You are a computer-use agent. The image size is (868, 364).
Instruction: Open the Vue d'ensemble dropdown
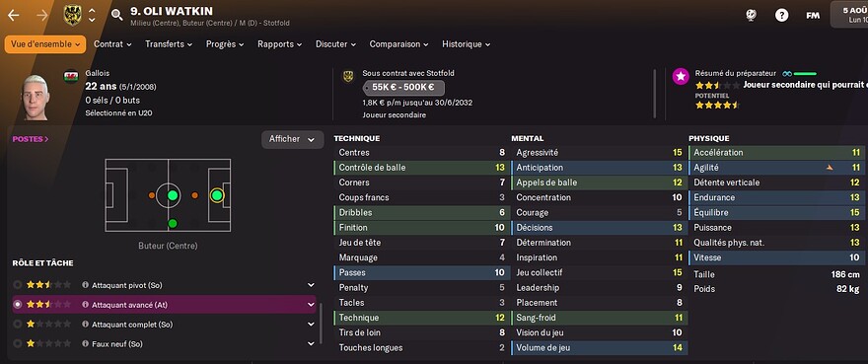[45, 44]
